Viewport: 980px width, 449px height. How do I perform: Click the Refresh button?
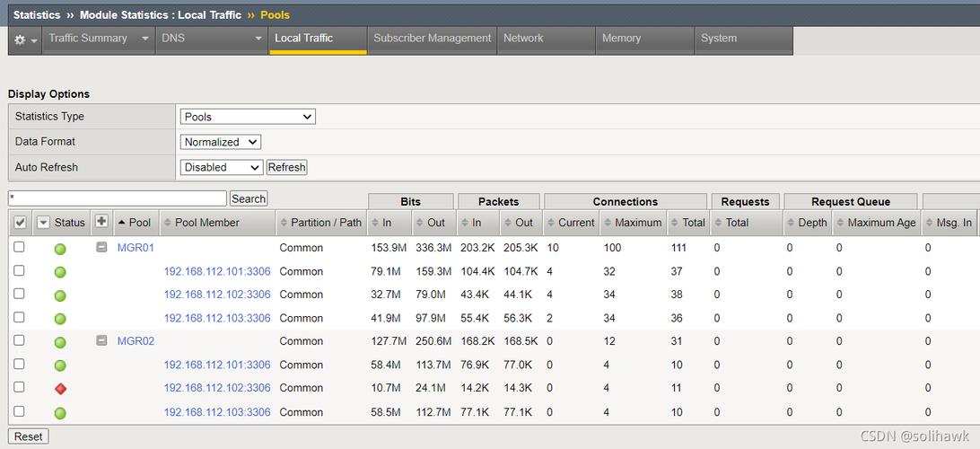[x=287, y=167]
